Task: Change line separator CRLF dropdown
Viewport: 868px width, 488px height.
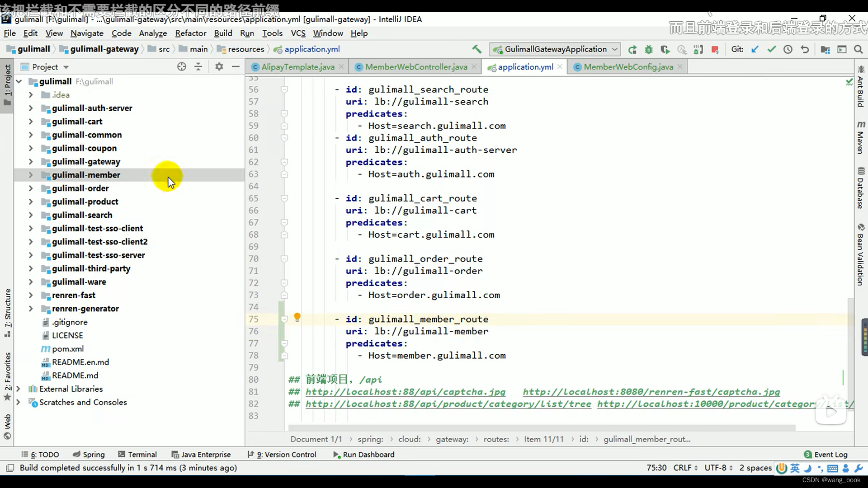Action: tap(685, 468)
